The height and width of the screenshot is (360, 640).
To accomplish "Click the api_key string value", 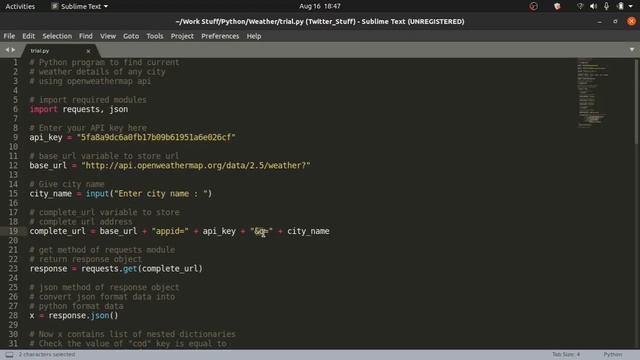I will click(156, 137).
